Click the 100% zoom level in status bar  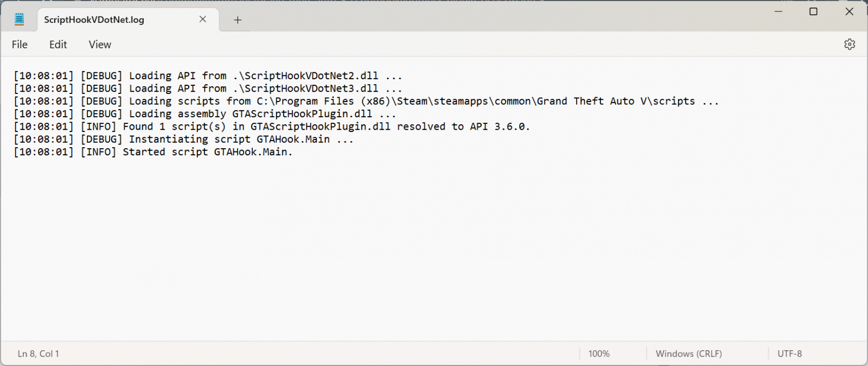point(599,354)
